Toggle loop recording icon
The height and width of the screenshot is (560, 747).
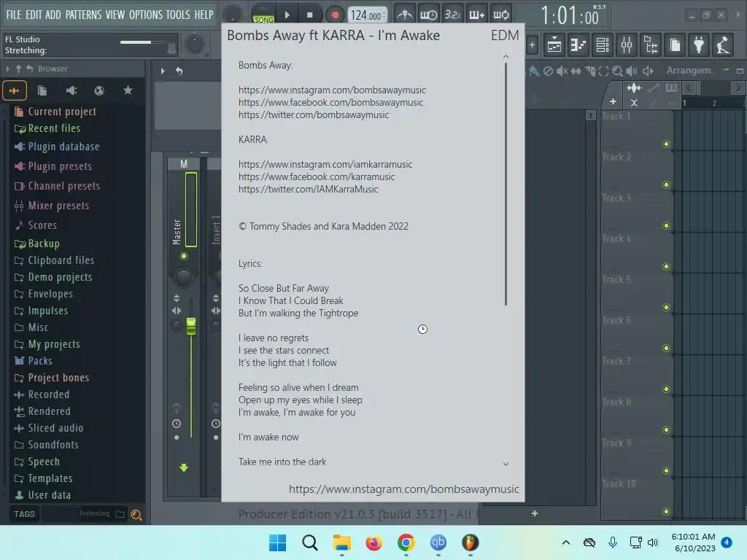tap(500, 15)
